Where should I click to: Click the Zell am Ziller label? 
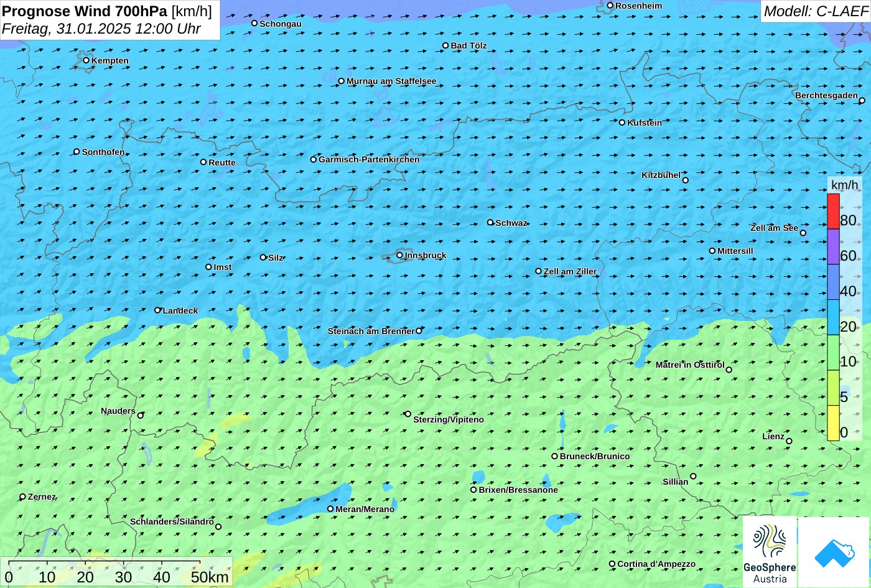(570, 271)
